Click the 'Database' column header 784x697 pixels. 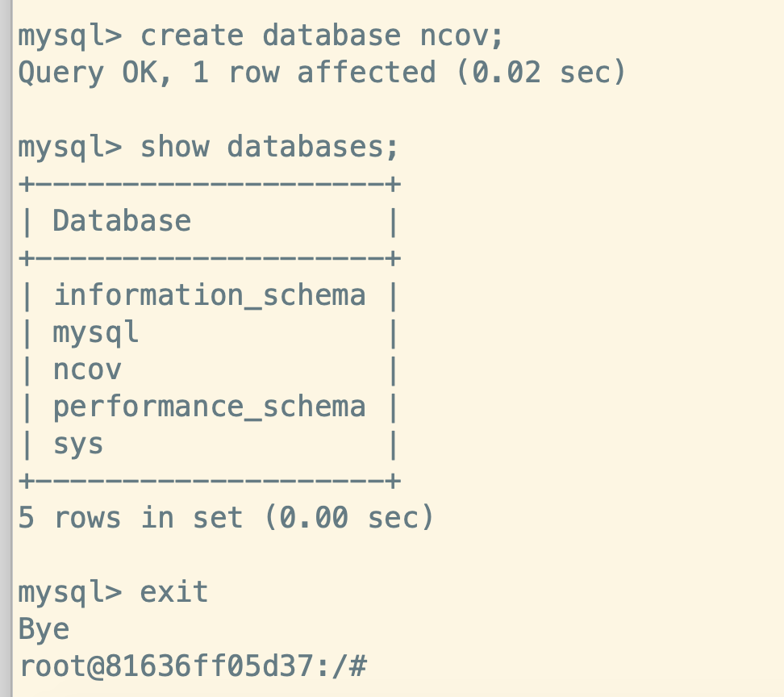[x=122, y=221]
